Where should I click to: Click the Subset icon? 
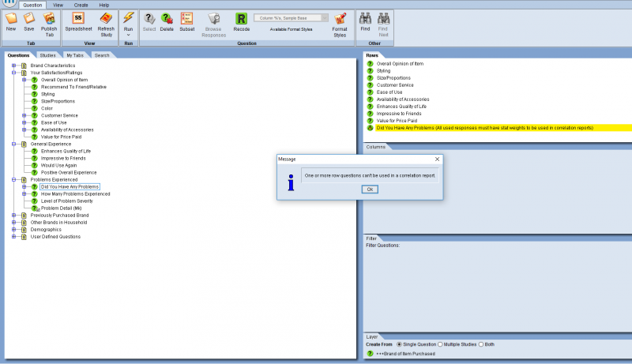[x=186, y=18]
